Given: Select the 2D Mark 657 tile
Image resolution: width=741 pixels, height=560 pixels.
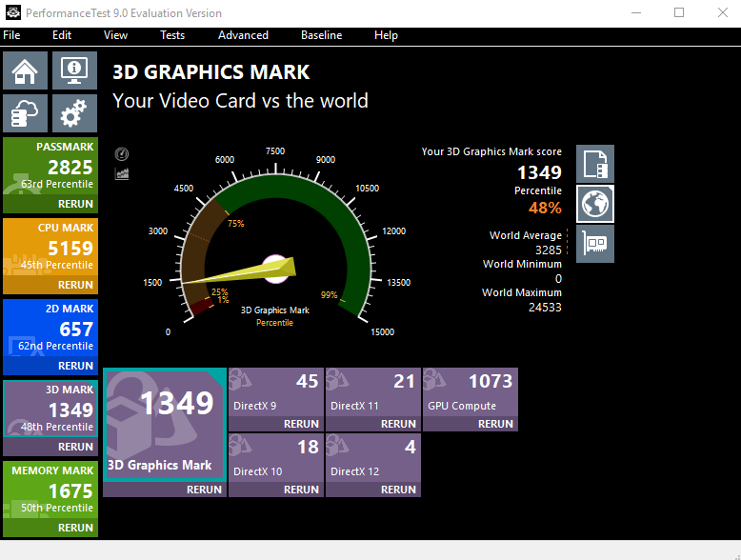Looking at the screenshot, I should coord(50,328).
